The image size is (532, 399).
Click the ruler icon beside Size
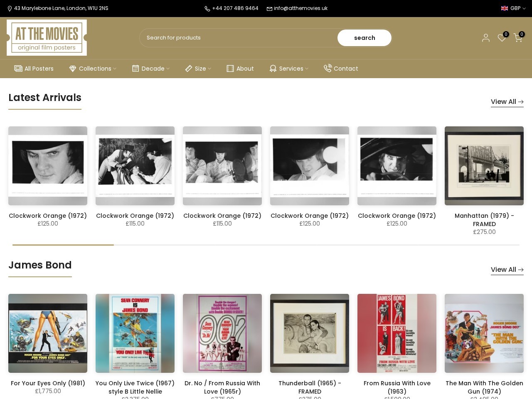[x=189, y=68]
